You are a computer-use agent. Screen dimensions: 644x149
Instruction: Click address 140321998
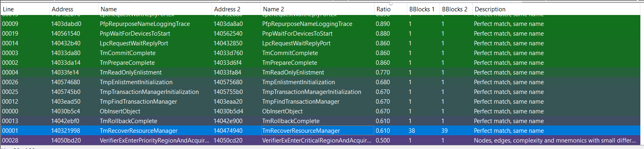pyautogui.click(x=65, y=131)
